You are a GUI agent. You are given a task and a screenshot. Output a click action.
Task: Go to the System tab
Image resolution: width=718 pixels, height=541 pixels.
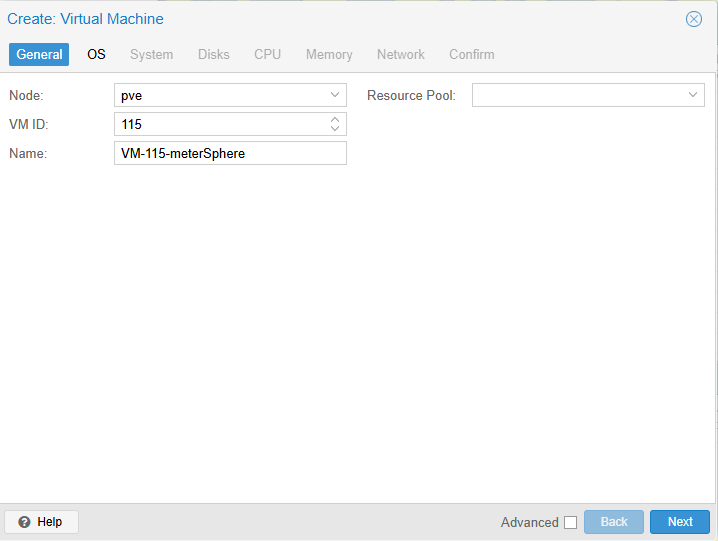151,55
